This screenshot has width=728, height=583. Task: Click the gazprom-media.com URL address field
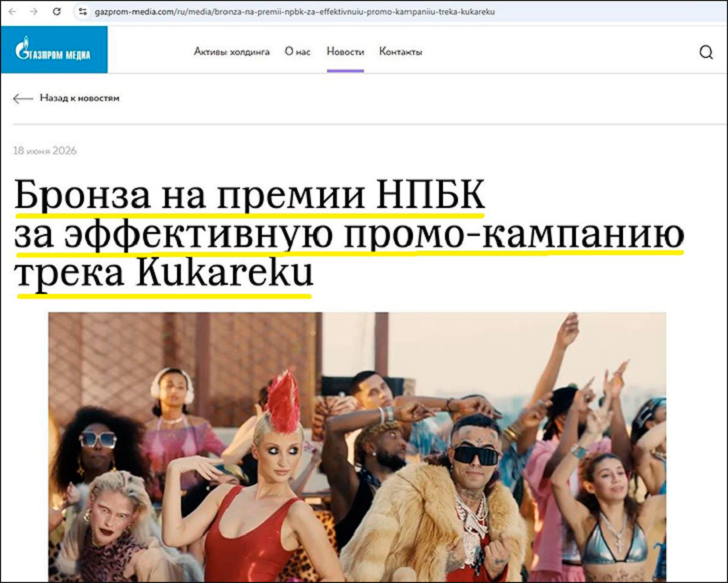point(294,12)
